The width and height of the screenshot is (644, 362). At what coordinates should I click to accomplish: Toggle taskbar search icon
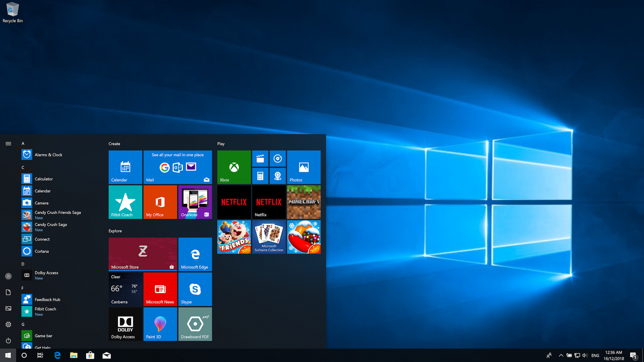[24, 355]
